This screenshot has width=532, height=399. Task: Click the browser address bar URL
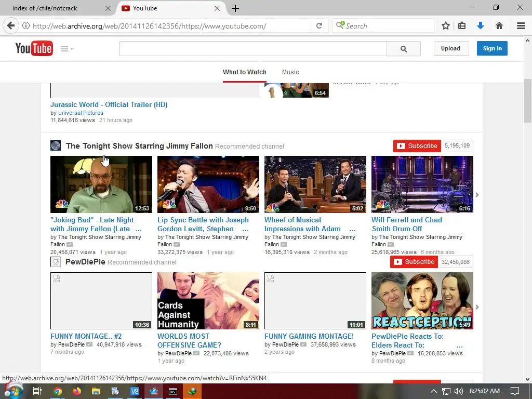149,26
